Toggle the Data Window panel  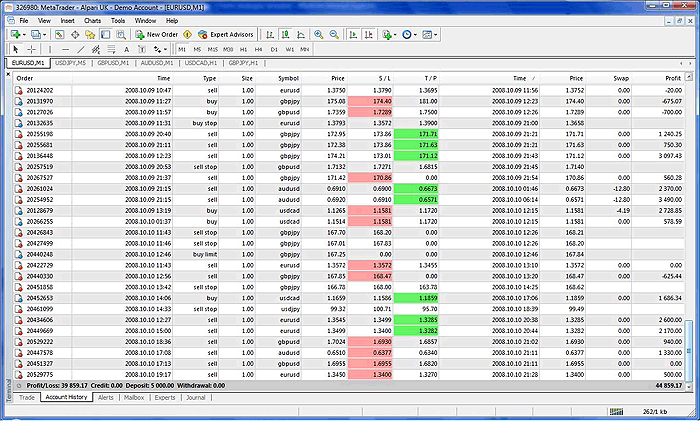(75, 34)
